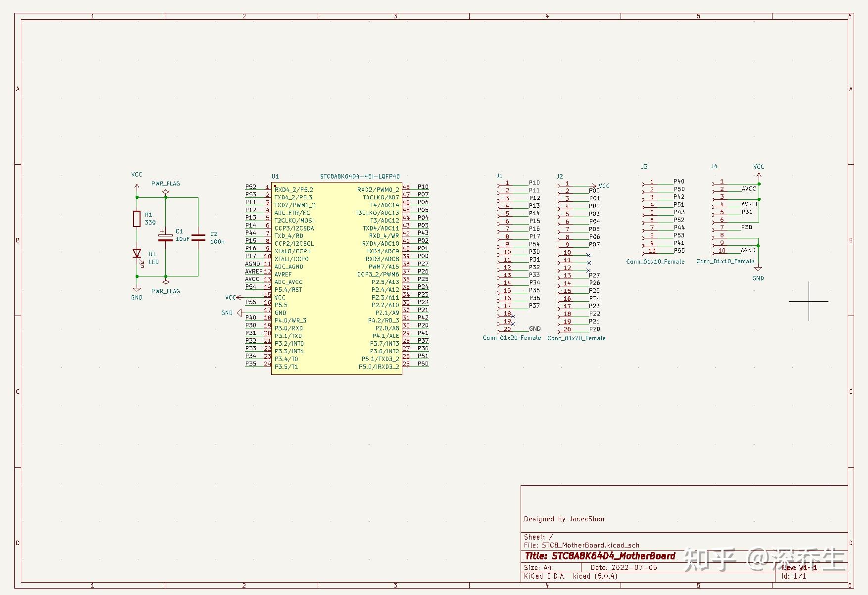Click the J3 connector reference label

click(x=644, y=167)
